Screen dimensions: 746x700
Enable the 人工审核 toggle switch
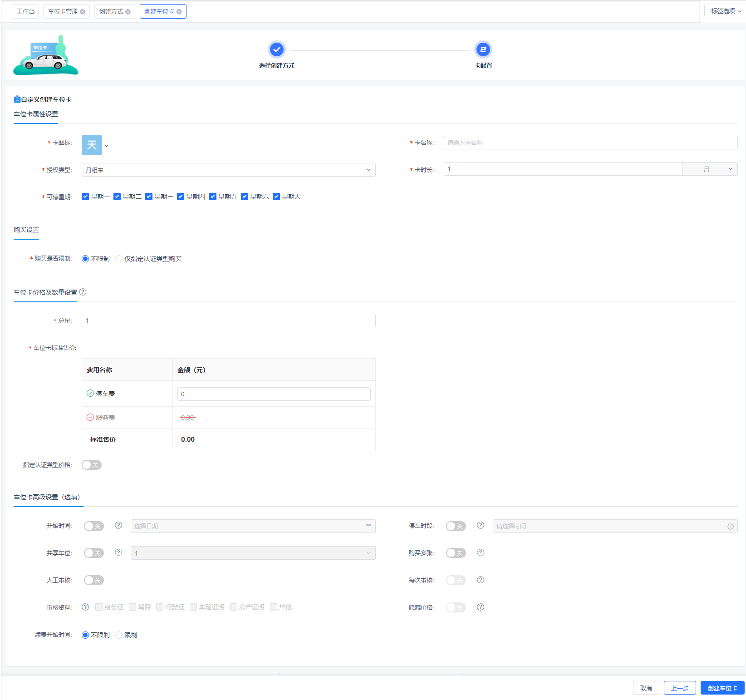(x=94, y=580)
